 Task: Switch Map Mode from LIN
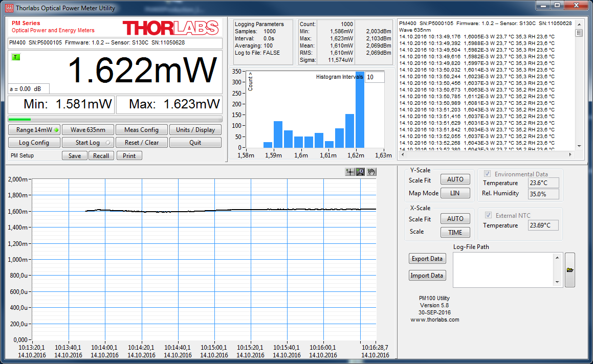(x=455, y=193)
